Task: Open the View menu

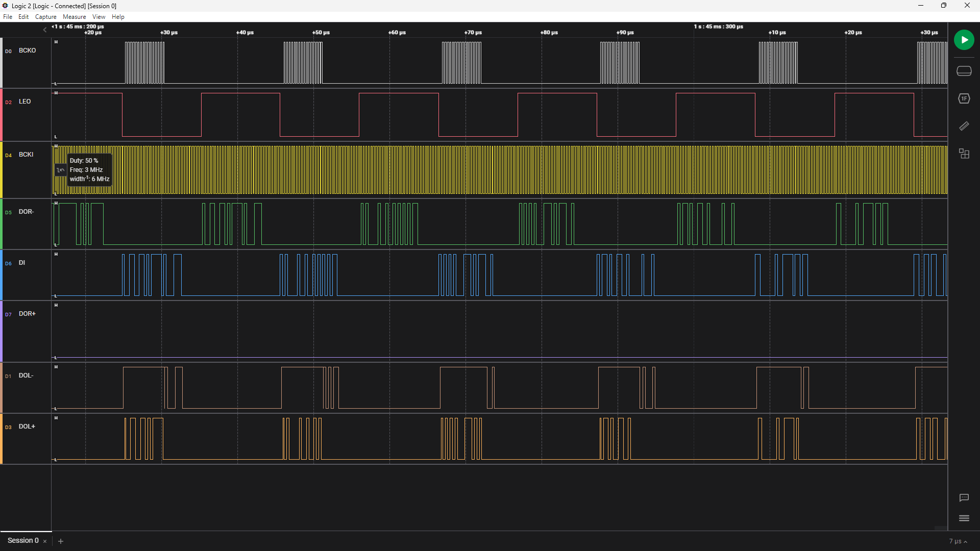Action: coord(99,17)
